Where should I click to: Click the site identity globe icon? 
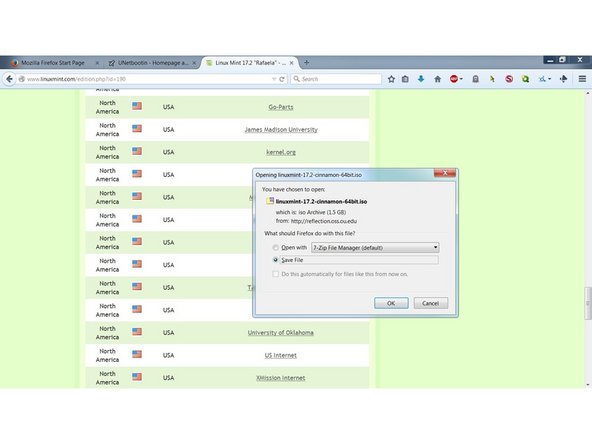[22, 79]
